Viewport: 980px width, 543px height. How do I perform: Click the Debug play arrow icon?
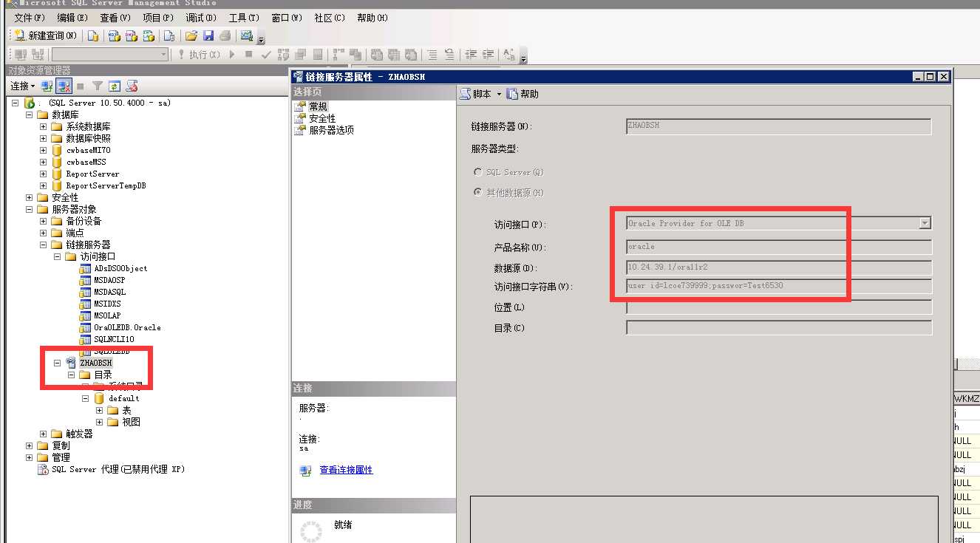coord(232,55)
